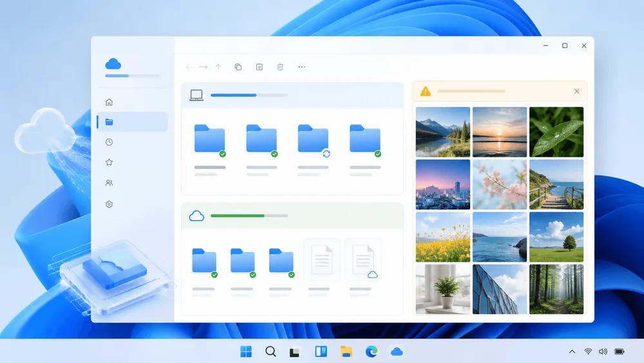Viewport: 644px width, 363px height.
Task: Click the paste clipboard icon in toolbar
Action: (x=259, y=67)
